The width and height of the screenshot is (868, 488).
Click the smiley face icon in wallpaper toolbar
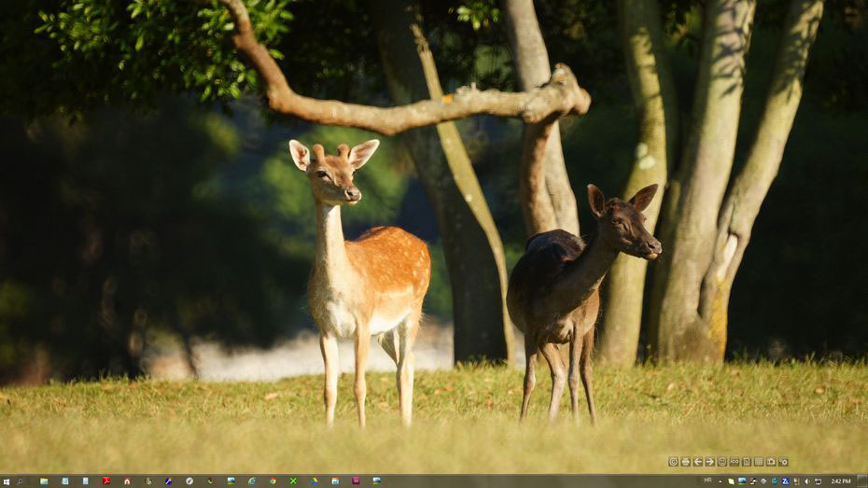pos(722,462)
